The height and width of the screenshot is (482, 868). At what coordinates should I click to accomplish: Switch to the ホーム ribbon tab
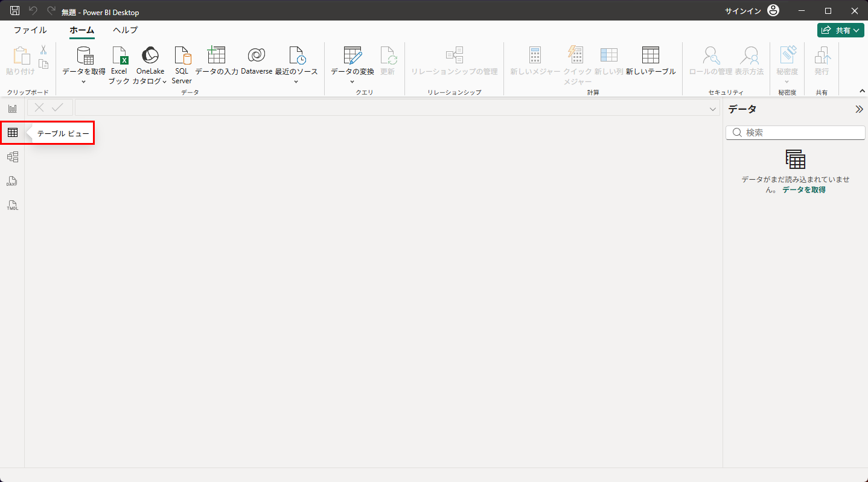pyautogui.click(x=81, y=30)
